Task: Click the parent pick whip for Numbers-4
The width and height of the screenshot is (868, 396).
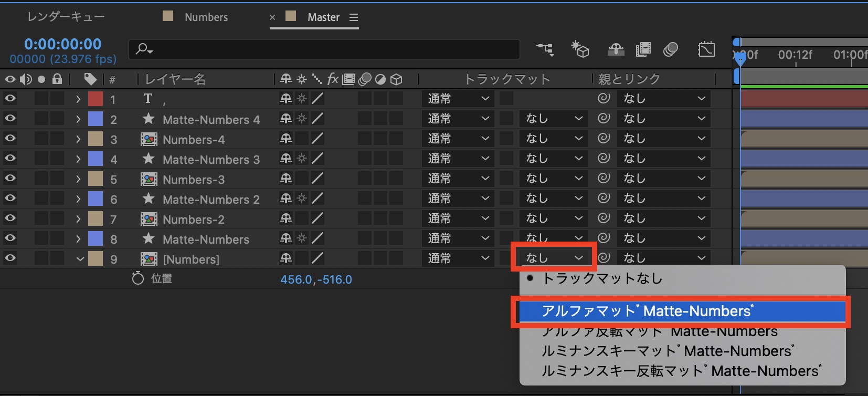Action: (604, 138)
